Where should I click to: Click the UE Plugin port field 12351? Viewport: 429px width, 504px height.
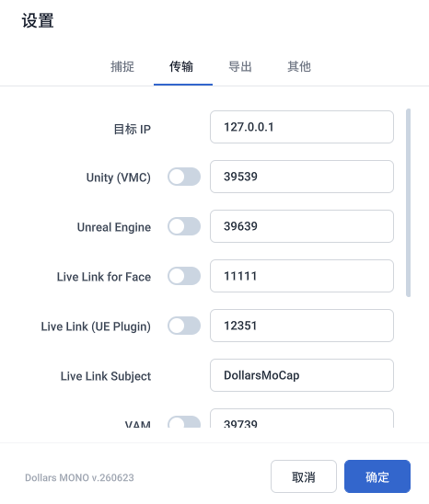(302, 326)
